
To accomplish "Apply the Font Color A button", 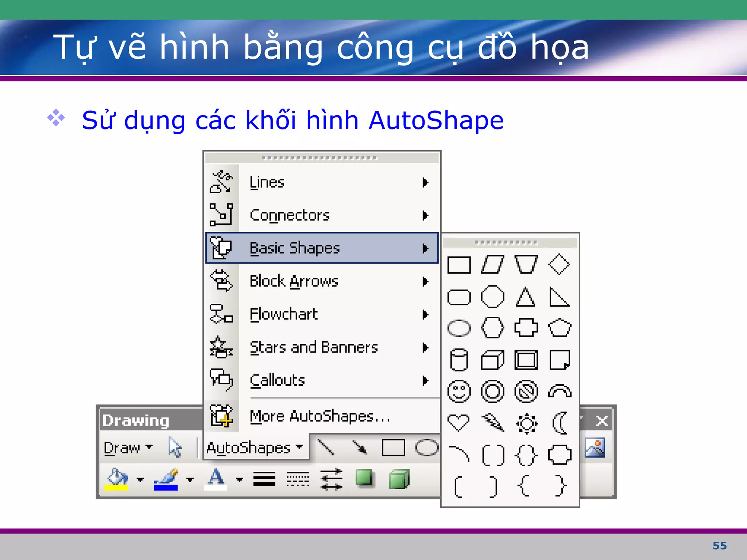I will [216, 479].
